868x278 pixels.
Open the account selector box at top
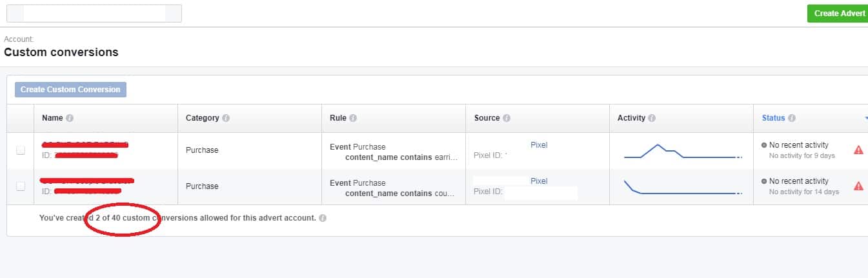click(x=94, y=14)
